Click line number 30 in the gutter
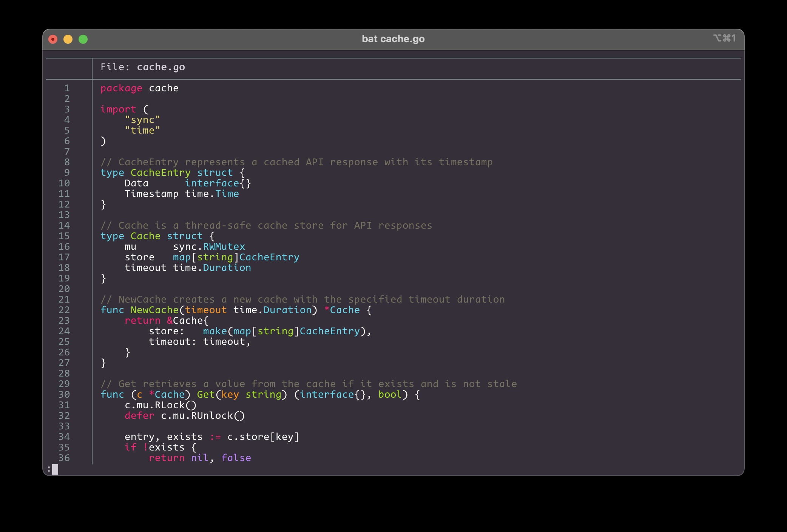 64,395
